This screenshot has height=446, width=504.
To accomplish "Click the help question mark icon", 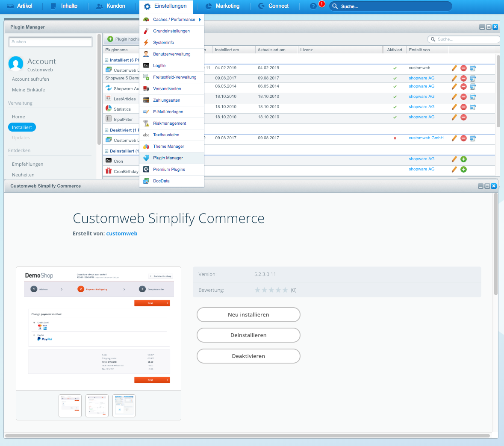I will 313,6.
